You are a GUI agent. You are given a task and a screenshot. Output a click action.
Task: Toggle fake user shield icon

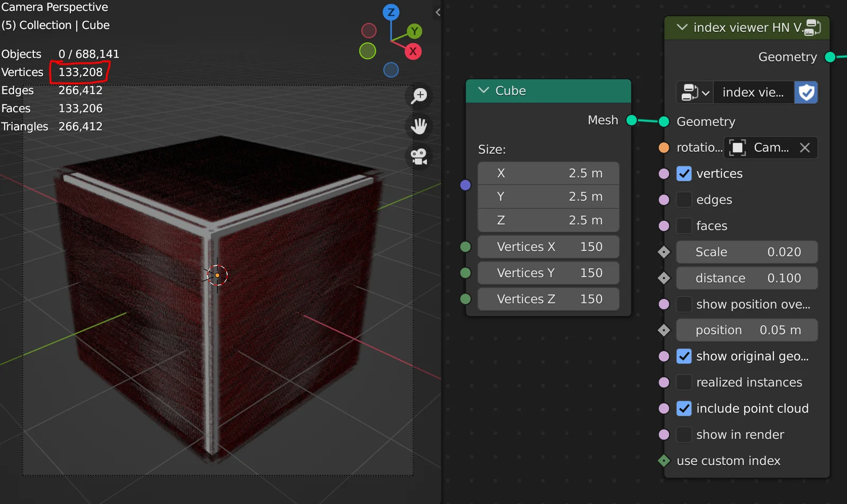pos(806,93)
